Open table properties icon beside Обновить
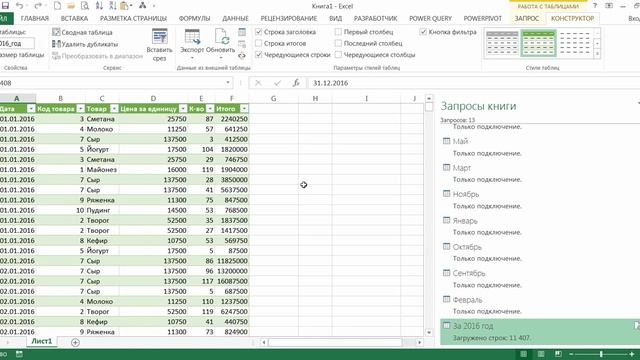The height and width of the screenshot is (360, 640). (242, 32)
